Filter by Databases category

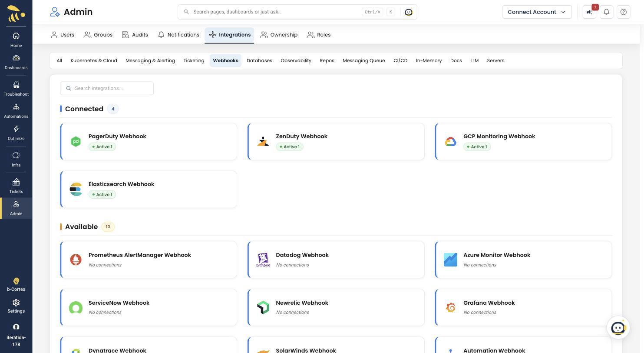coord(259,60)
